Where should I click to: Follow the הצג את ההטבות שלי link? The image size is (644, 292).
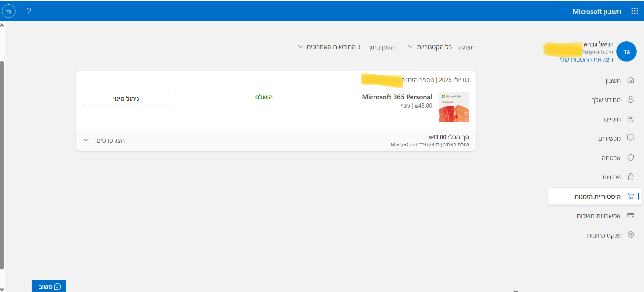[x=586, y=59]
